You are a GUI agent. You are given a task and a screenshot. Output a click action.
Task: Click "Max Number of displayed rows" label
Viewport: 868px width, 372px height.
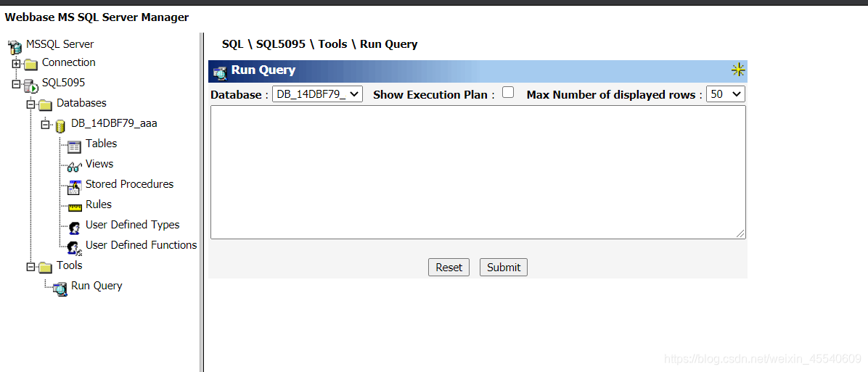coord(611,94)
